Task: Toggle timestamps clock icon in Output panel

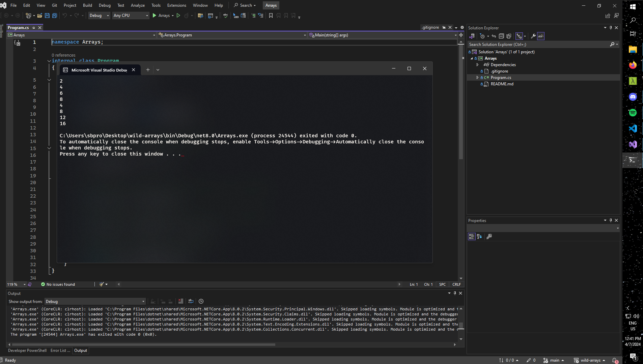Action: pyautogui.click(x=201, y=301)
